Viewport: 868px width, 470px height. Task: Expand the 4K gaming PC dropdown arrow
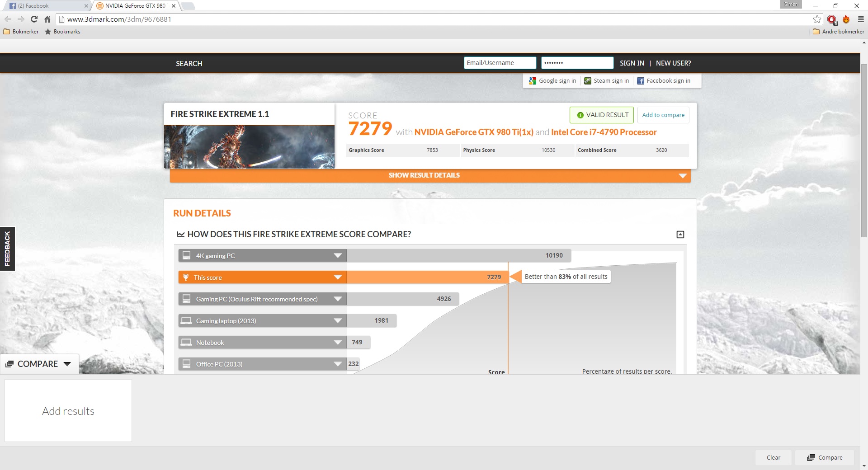coord(338,256)
